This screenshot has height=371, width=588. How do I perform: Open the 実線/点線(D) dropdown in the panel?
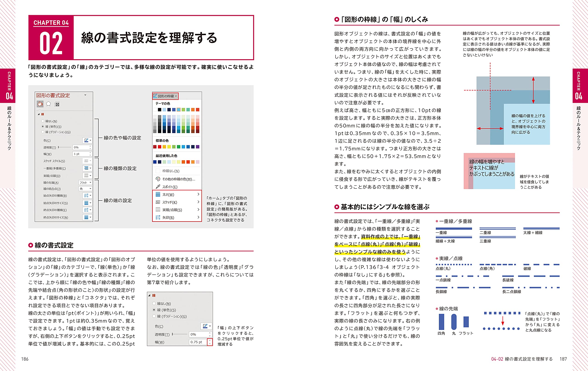click(87, 176)
